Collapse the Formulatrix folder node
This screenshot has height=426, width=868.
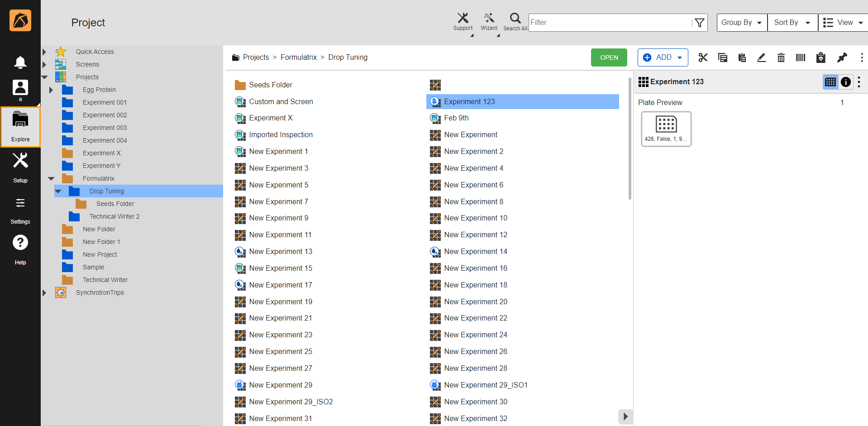pyautogui.click(x=51, y=178)
